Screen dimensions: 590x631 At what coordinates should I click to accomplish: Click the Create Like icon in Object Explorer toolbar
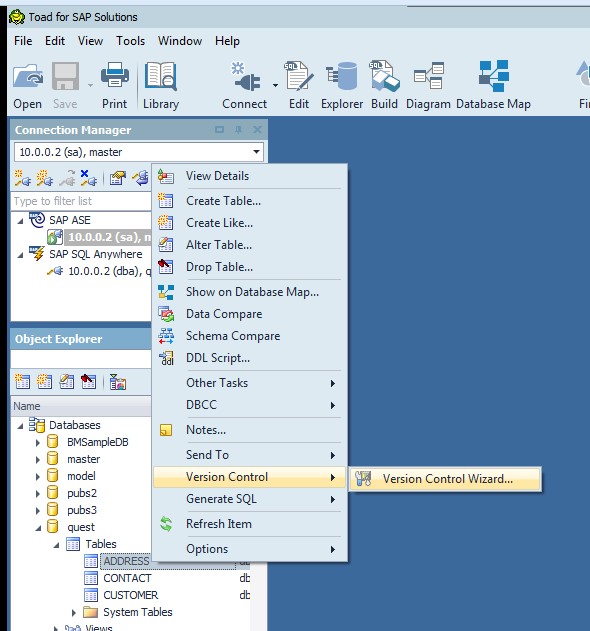pyautogui.click(x=44, y=381)
